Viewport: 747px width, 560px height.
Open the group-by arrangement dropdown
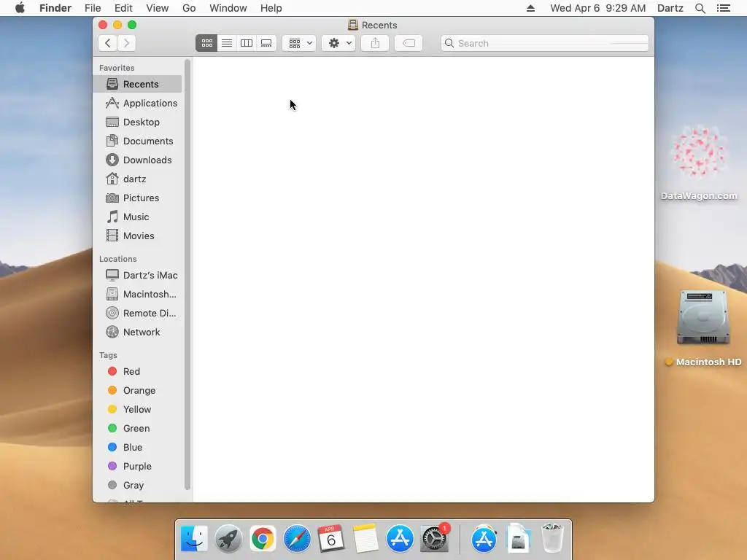coord(299,43)
